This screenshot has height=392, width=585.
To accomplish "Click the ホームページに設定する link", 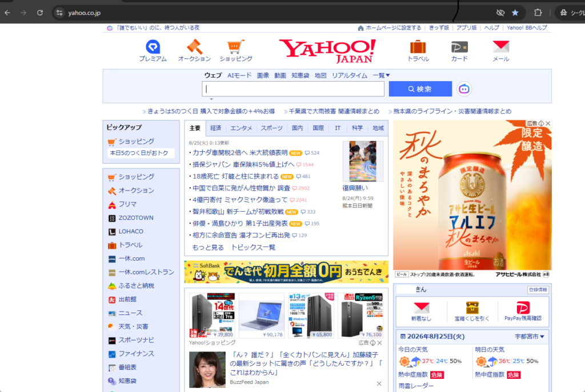I will point(393,28).
